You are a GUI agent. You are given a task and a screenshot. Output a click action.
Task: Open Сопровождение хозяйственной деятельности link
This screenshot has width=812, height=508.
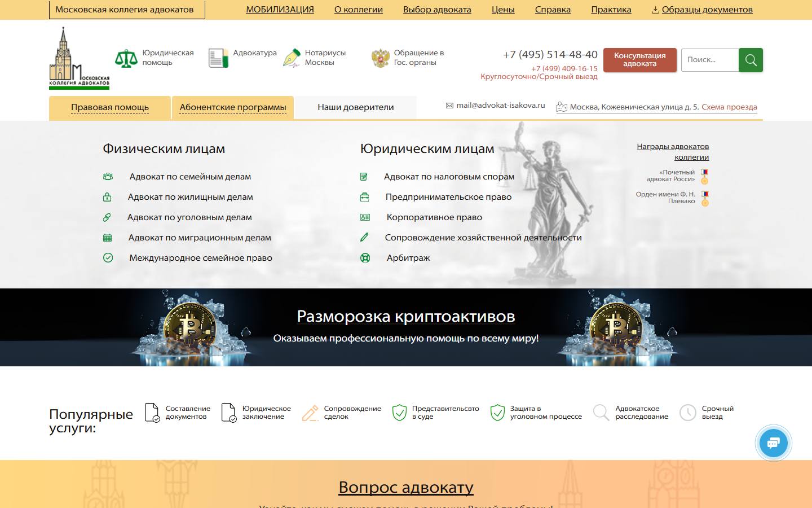tap(483, 238)
